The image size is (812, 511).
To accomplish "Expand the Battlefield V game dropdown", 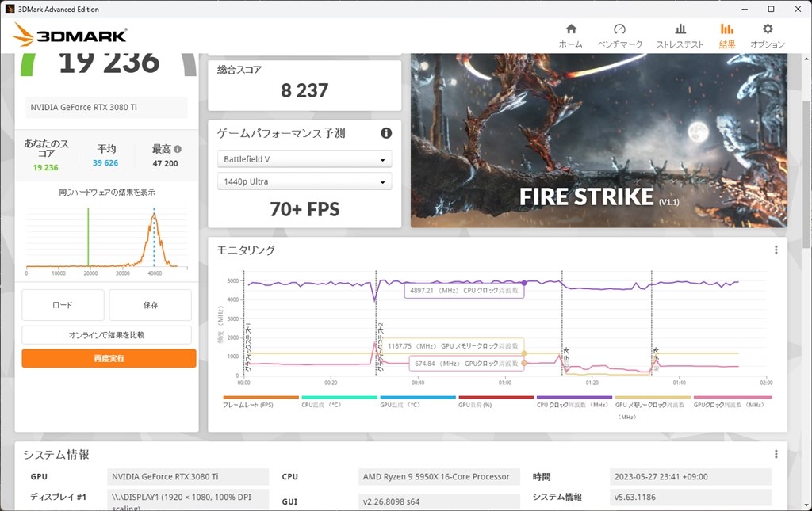I will [x=304, y=159].
